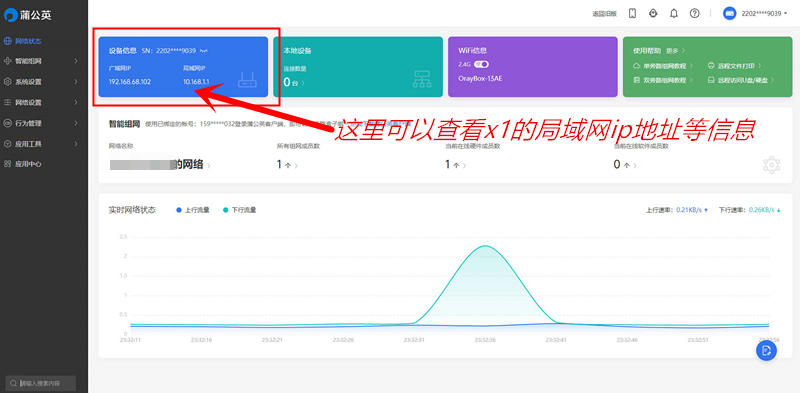The image size is (800, 393).
Task: Click the 返回旧版 link in header
Action: [x=604, y=14]
